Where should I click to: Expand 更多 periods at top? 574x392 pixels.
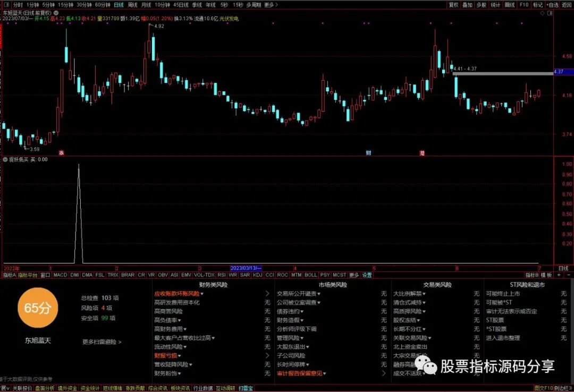point(271,5)
